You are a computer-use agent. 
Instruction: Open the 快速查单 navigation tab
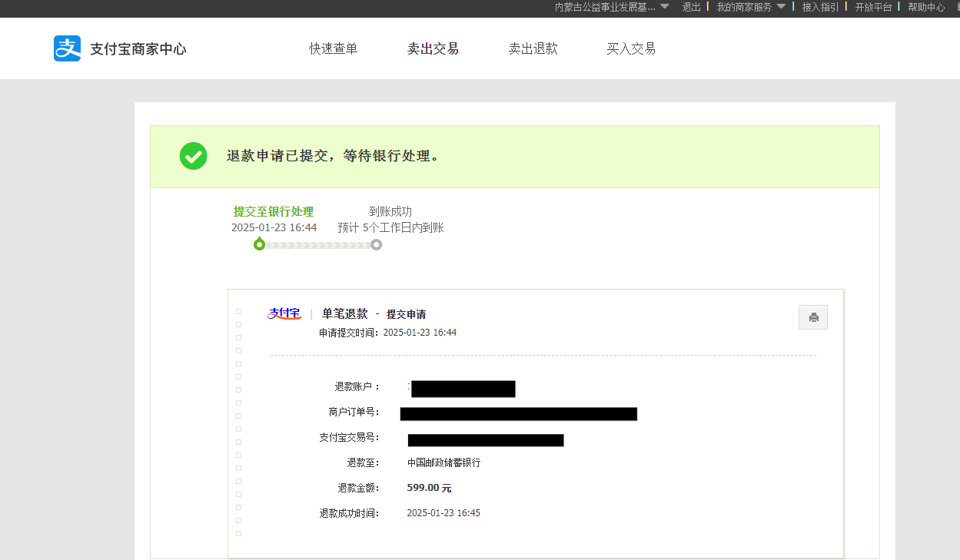334,48
